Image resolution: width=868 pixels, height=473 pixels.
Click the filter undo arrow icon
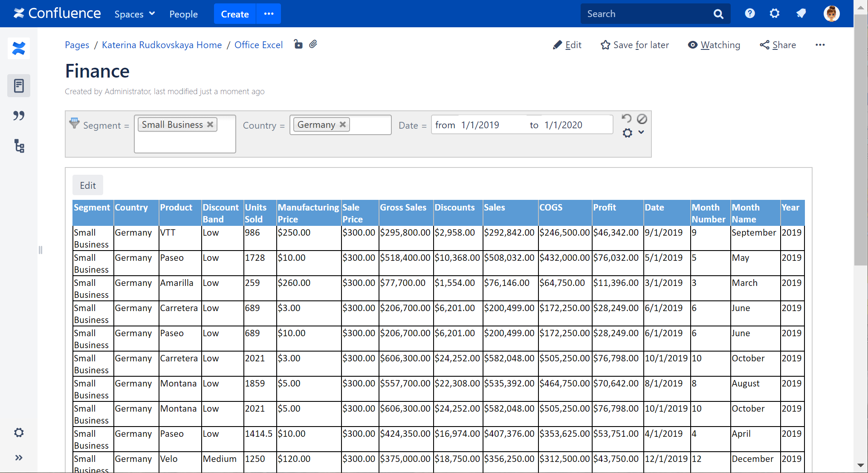[x=626, y=118]
